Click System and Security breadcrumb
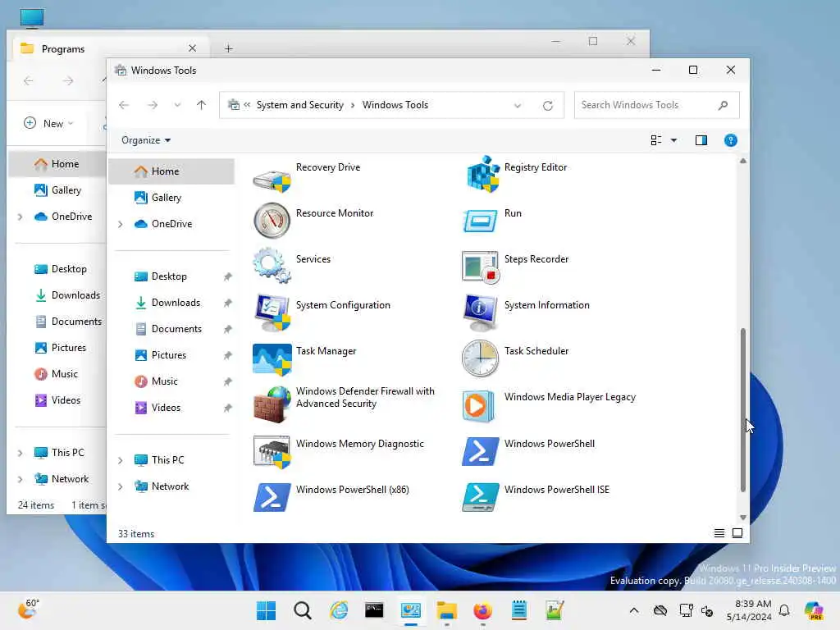Image resolution: width=840 pixels, height=630 pixels. click(x=300, y=105)
